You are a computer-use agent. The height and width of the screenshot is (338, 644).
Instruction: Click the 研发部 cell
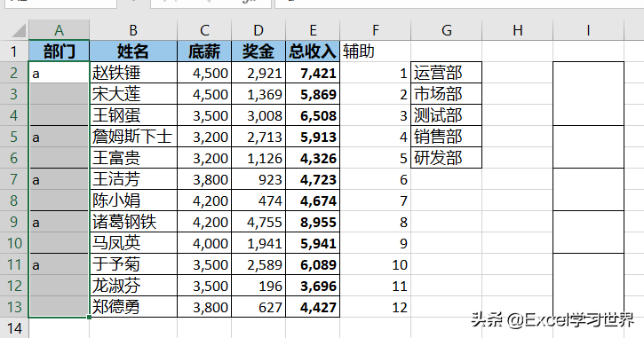pyautogui.click(x=447, y=158)
